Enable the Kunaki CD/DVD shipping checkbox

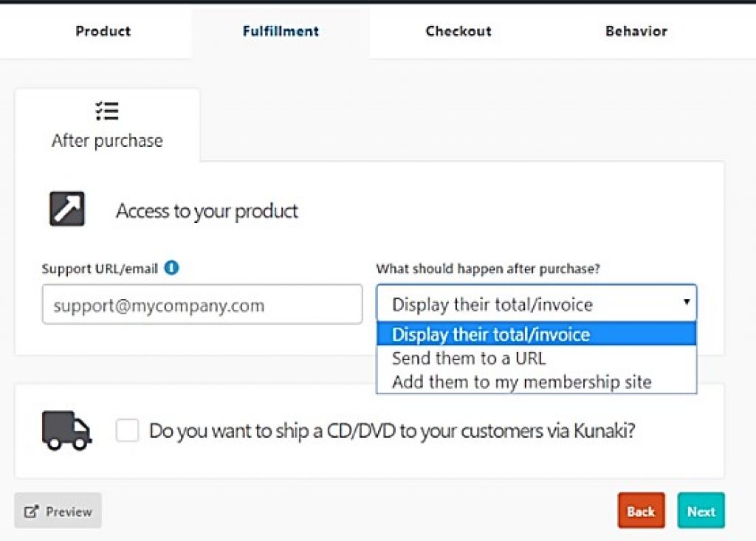click(128, 430)
